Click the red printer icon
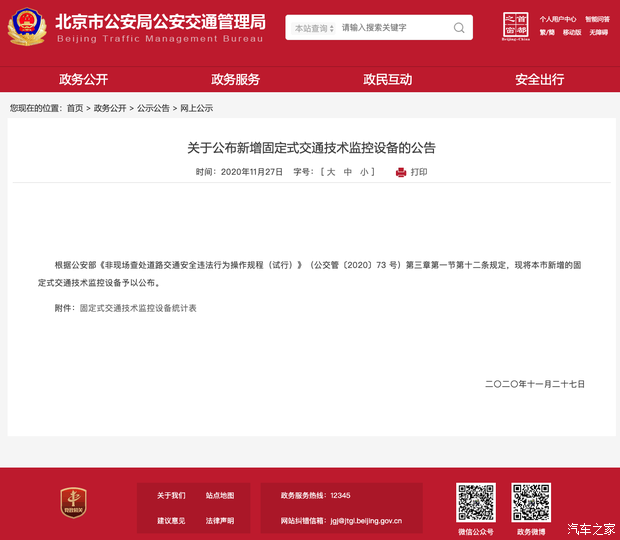This screenshot has height=540, width=620. pos(401,172)
